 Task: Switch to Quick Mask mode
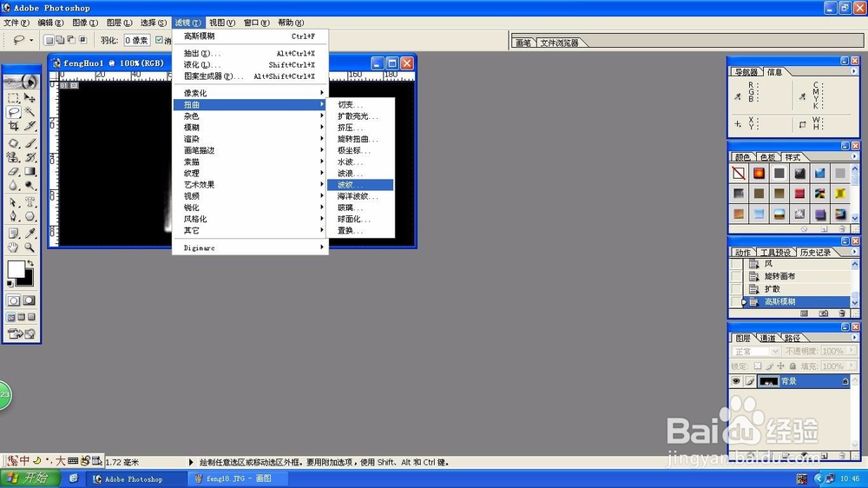click(x=30, y=300)
